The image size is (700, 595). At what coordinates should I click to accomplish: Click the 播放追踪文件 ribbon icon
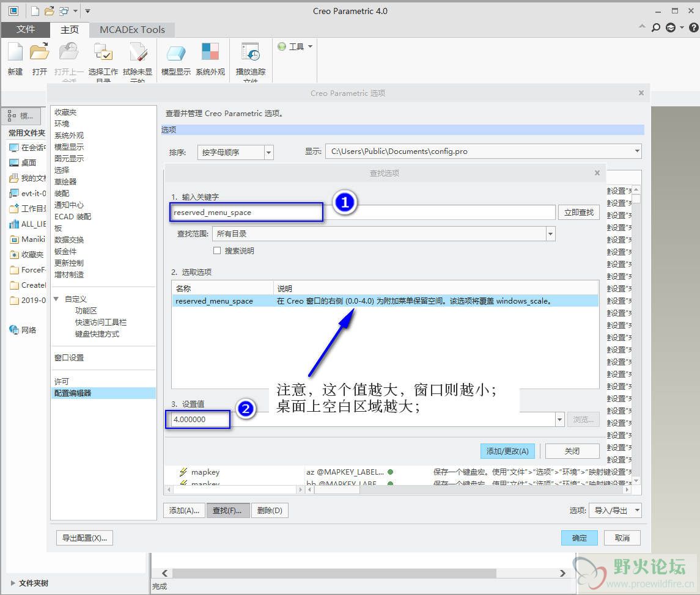[x=251, y=52]
